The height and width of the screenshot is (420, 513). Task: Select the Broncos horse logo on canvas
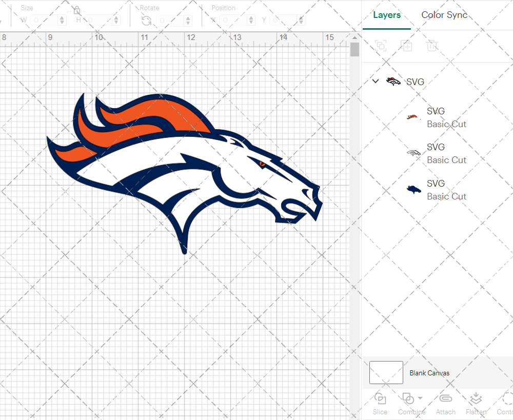coord(185,173)
